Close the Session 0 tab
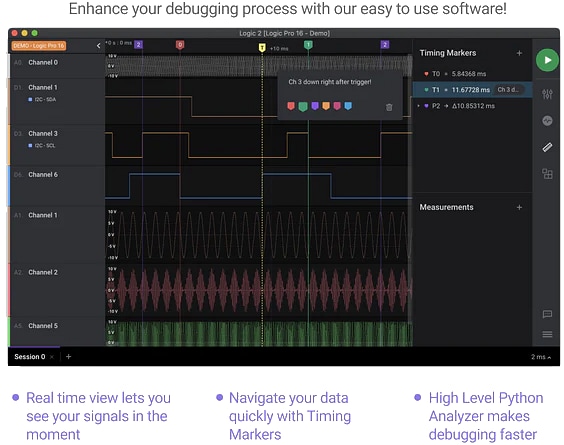 (x=52, y=357)
